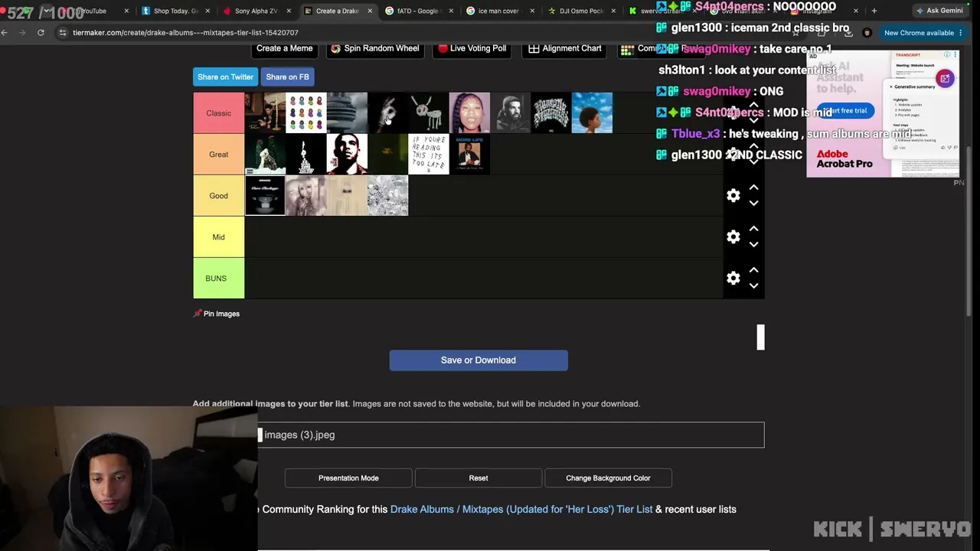Open Drake Albums / Mixtapes Tier List link
This screenshot has height=551, width=980.
tap(521, 510)
